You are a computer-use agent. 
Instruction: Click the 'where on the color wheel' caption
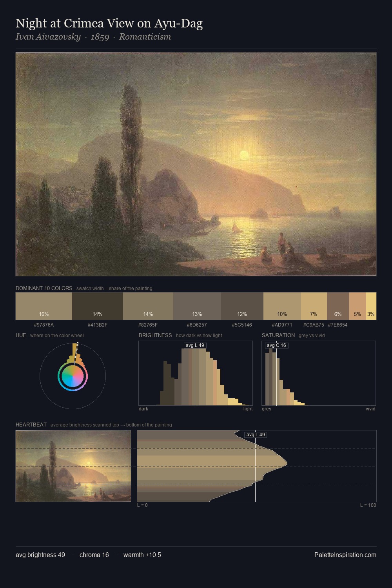(x=57, y=336)
